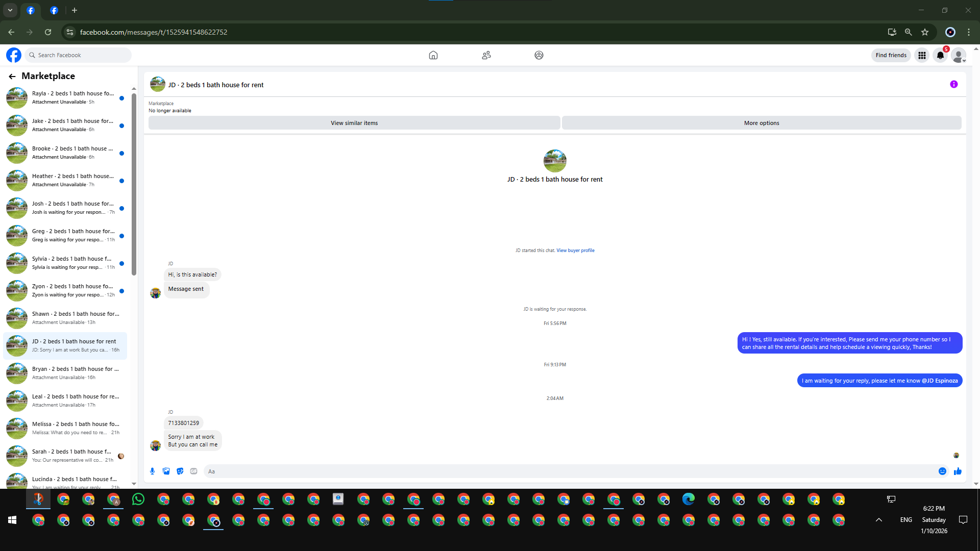Expand the account profile dropdown
980x551 pixels.
click(959, 55)
